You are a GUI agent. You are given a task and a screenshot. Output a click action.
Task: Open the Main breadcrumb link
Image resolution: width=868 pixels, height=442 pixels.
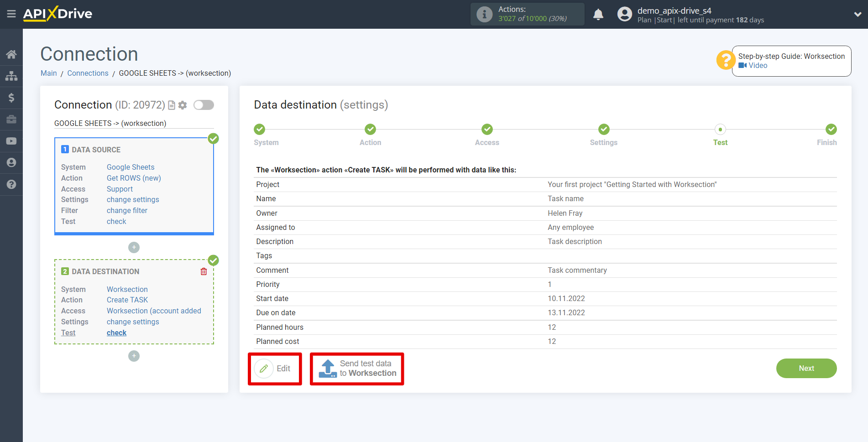coord(49,73)
